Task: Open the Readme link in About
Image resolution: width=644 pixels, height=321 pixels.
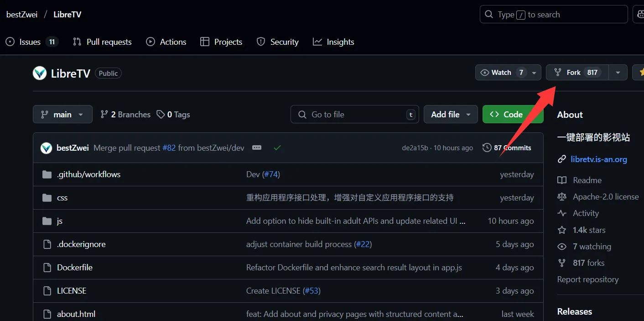Action: (x=587, y=180)
